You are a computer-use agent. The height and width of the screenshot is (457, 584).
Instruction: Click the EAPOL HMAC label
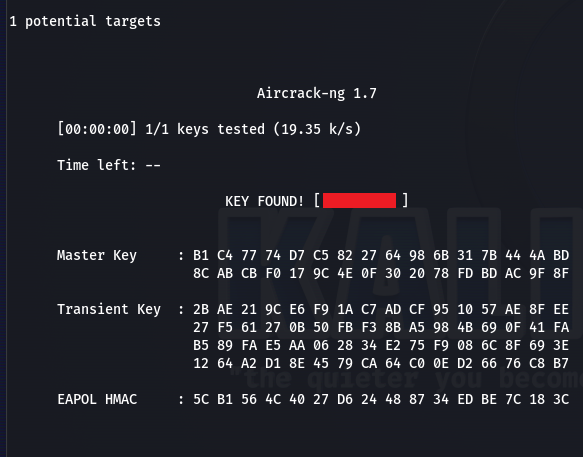tap(97, 399)
